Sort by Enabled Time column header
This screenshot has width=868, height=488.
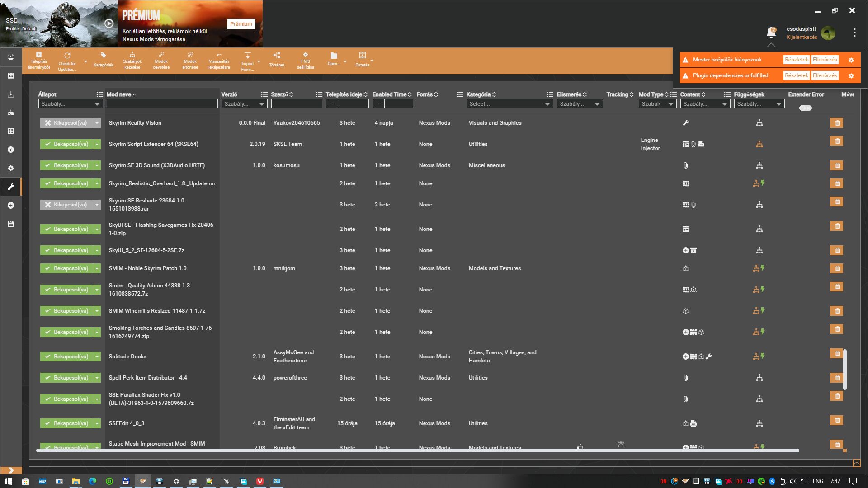pos(392,94)
